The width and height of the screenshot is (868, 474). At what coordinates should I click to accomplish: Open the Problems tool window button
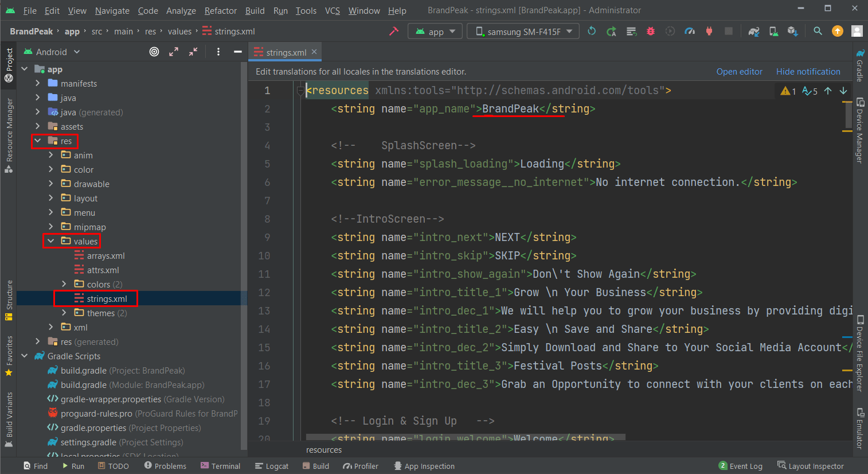pos(165,466)
